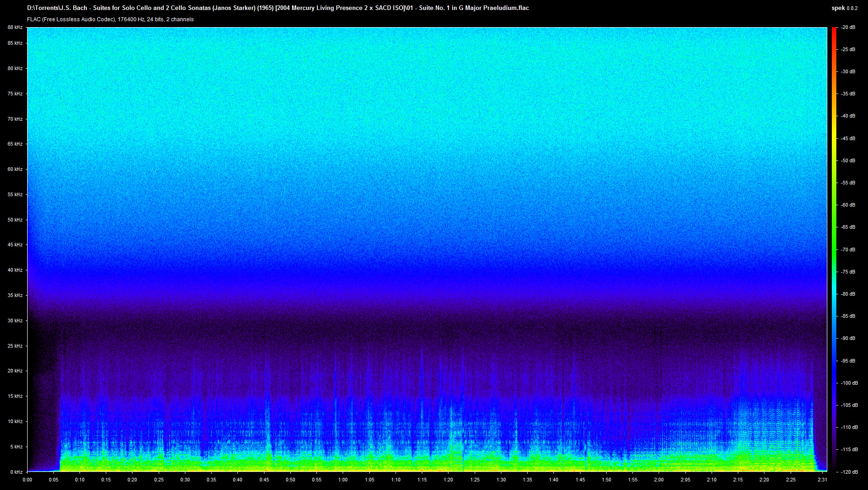The image size is (868, 490).
Task: Click the -20 dB color scale label
Action: click(x=848, y=28)
